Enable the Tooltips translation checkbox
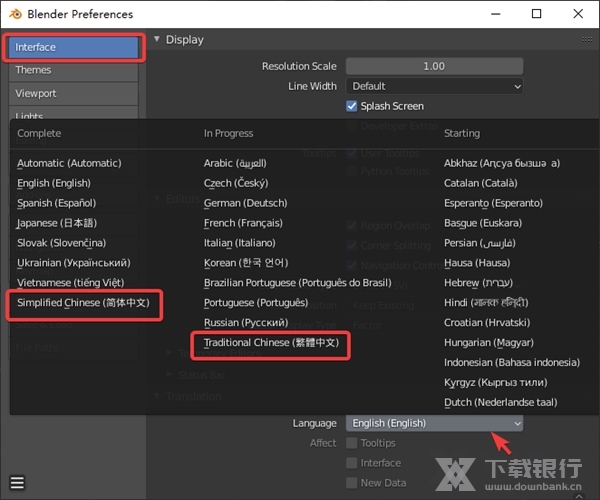The width and height of the screenshot is (600, 500). 352,443
